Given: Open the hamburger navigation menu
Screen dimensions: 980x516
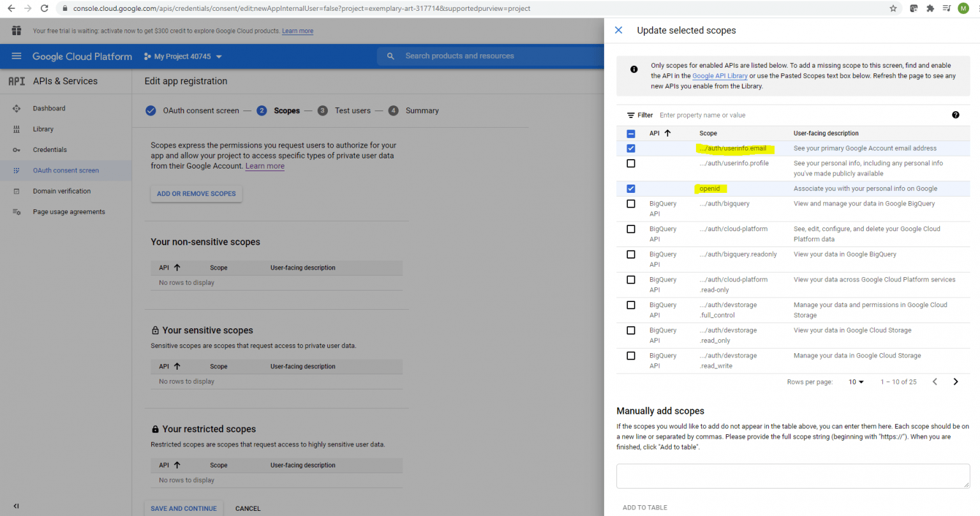Looking at the screenshot, I should 17,56.
